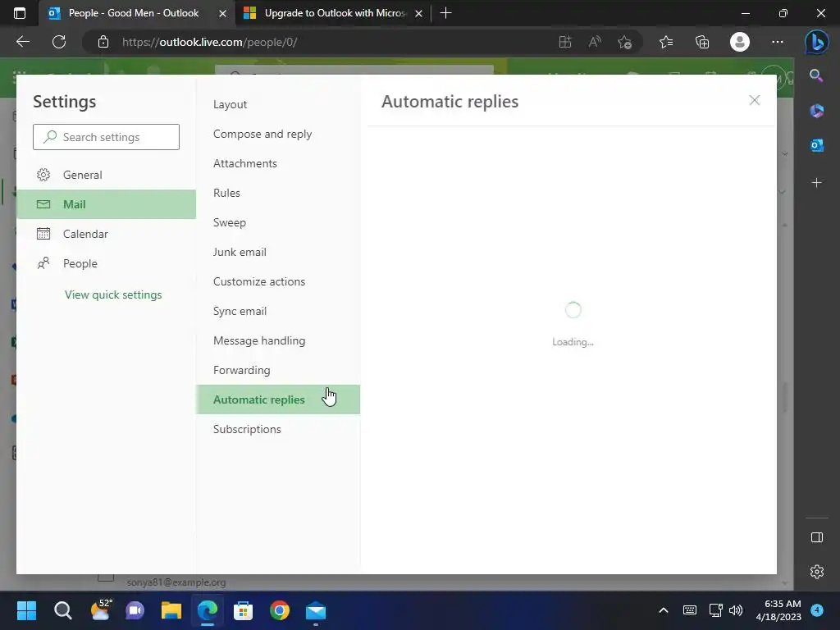Add this page to favorites
The width and height of the screenshot is (840, 630).
[624, 42]
